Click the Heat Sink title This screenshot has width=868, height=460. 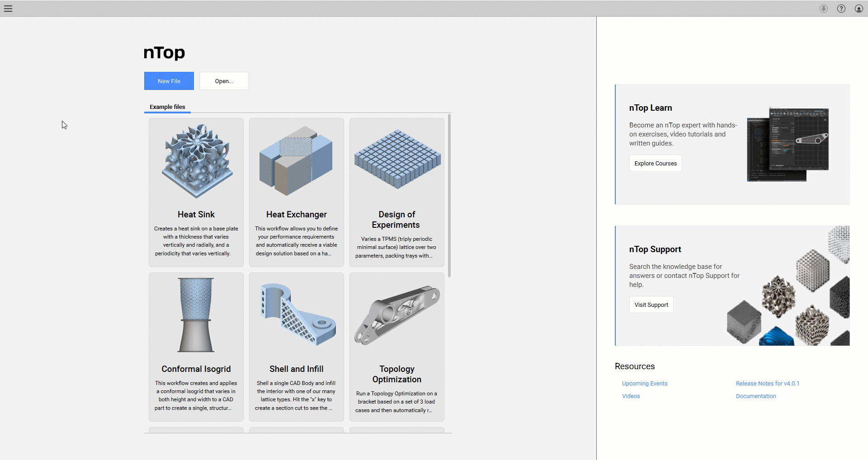[196, 215]
